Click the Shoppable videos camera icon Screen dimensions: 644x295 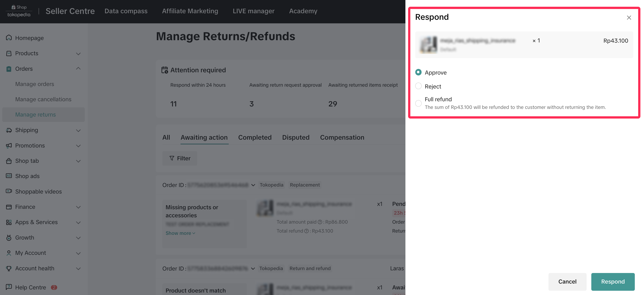[x=9, y=191]
